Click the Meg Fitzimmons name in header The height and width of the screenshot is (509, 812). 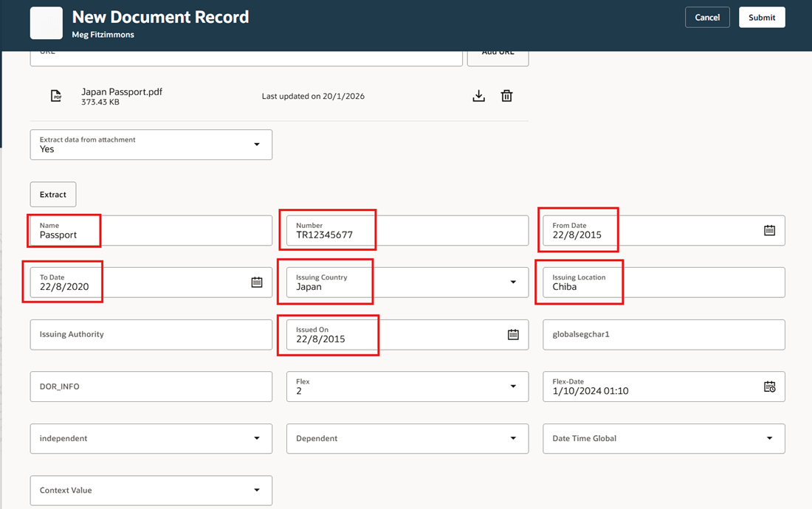pyautogui.click(x=103, y=35)
